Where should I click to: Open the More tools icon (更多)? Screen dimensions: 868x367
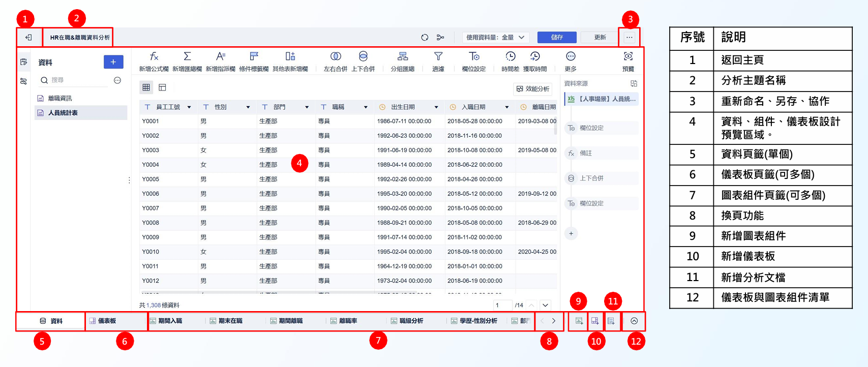coord(571,62)
